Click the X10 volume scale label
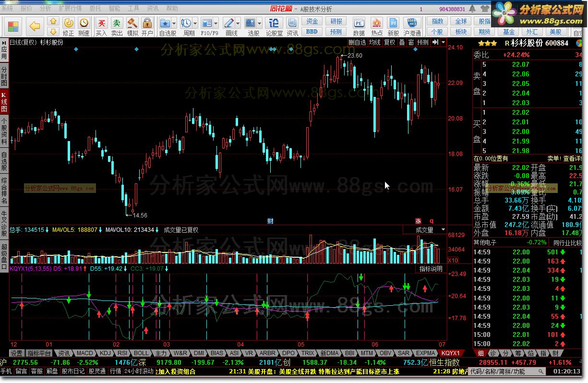Screen dimensions: 588x383 [x=452, y=260]
